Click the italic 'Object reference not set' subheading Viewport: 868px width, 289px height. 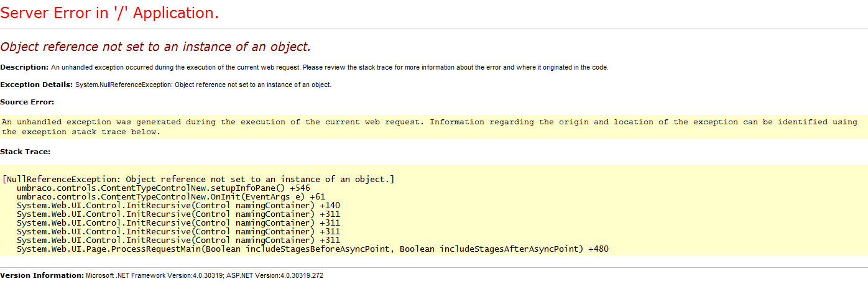tap(155, 47)
